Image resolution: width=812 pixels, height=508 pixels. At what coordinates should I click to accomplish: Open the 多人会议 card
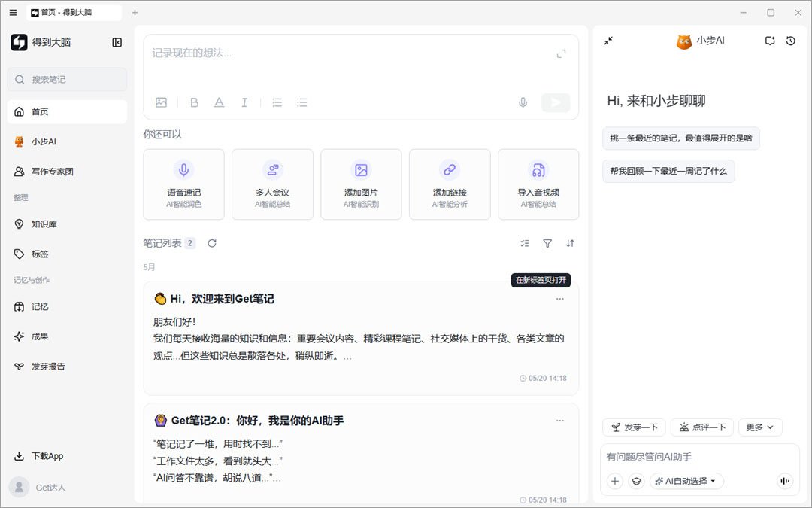click(272, 184)
